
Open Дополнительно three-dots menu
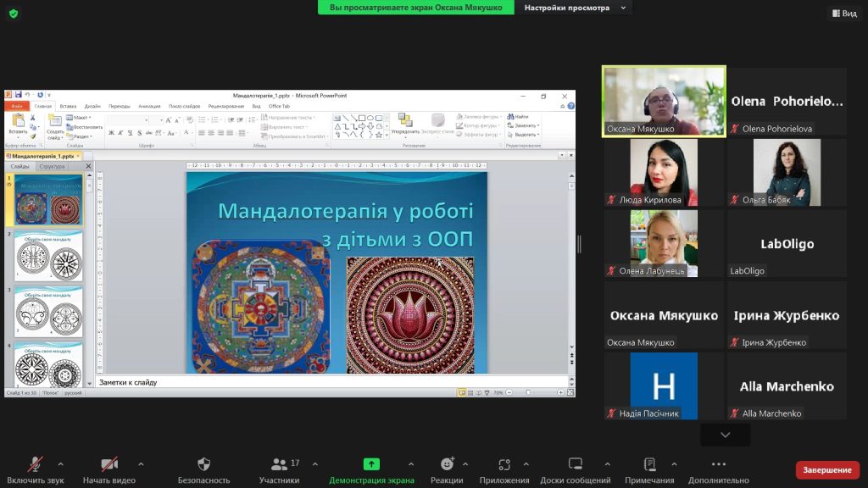pos(719,464)
